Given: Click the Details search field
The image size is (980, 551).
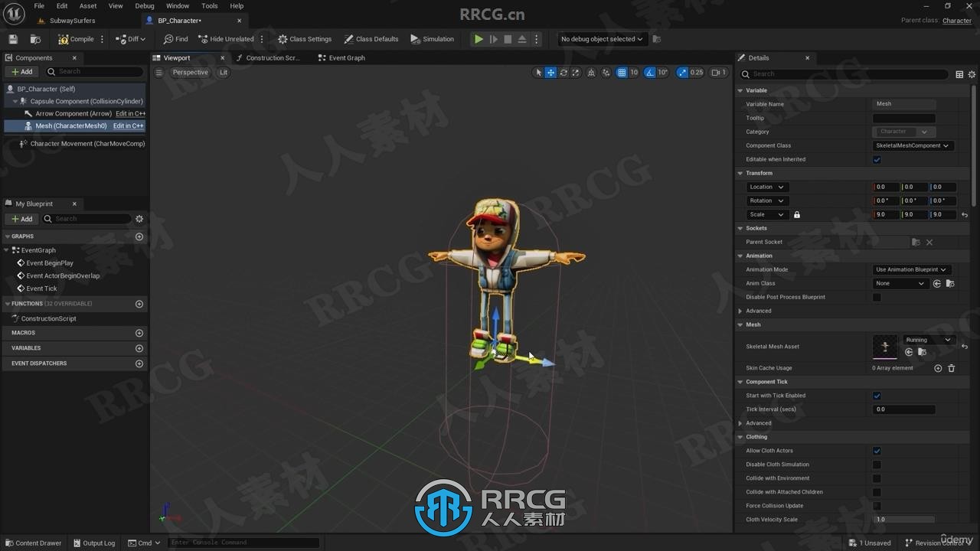Looking at the screenshot, I should point(845,74).
